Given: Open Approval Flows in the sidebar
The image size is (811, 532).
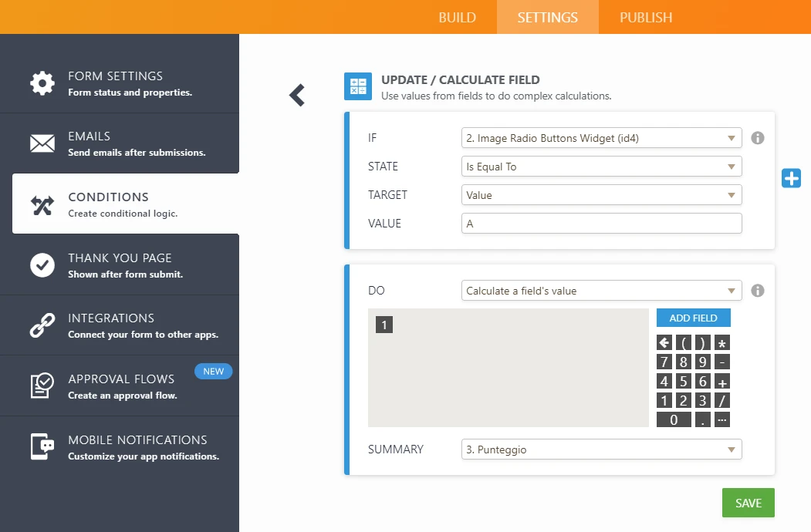Looking at the screenshot, I should pos(120,386).
